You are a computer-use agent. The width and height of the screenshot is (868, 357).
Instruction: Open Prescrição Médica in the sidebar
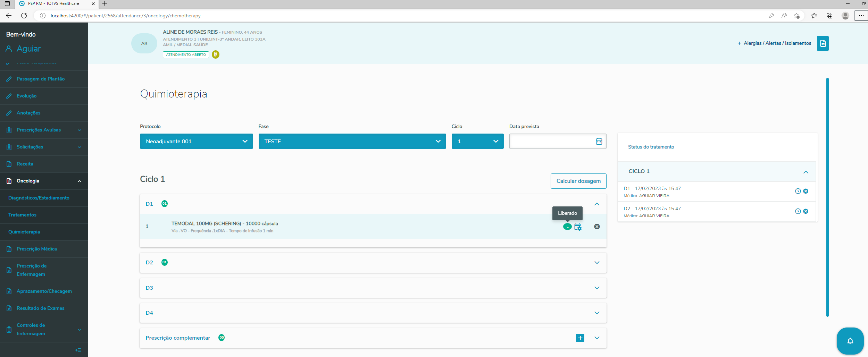[44, 249]
